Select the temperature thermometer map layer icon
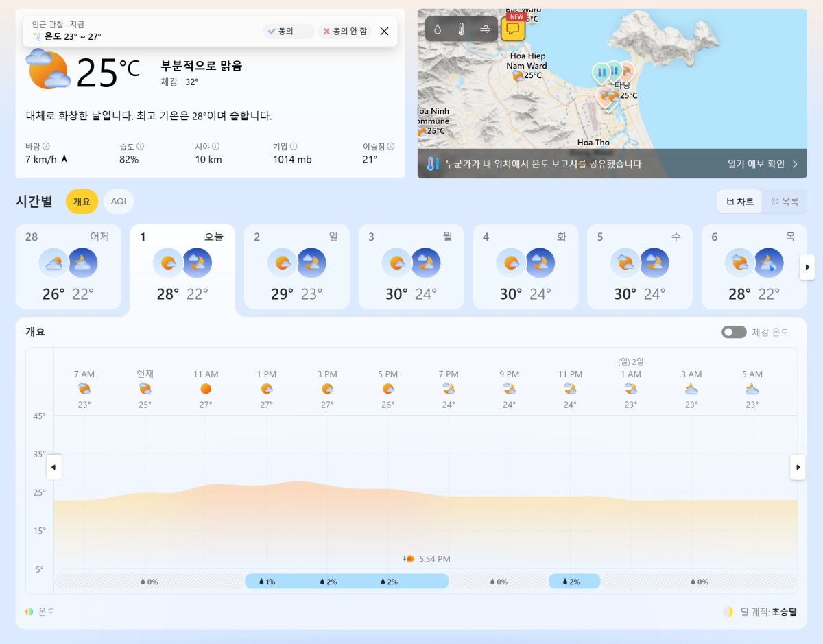 [462, 29]
